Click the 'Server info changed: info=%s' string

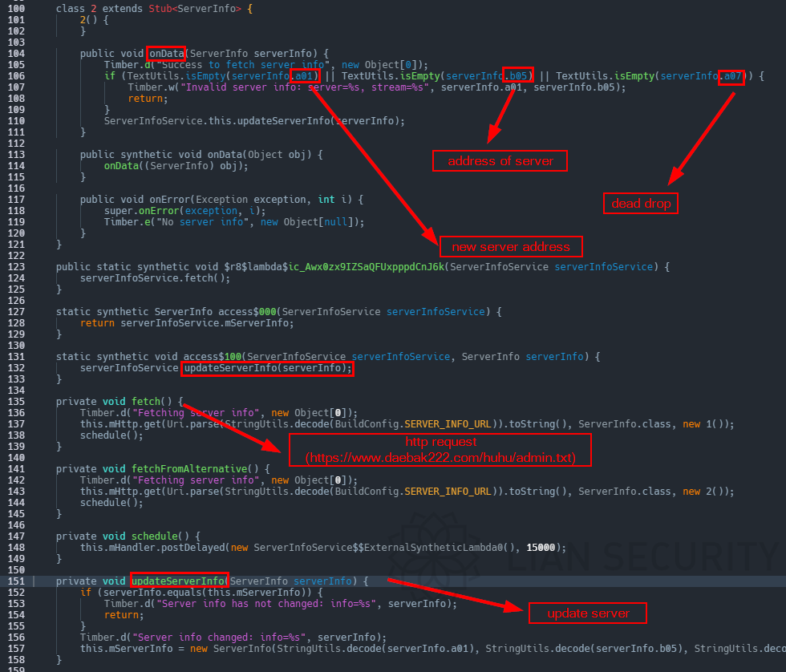[x=219, y=638]
